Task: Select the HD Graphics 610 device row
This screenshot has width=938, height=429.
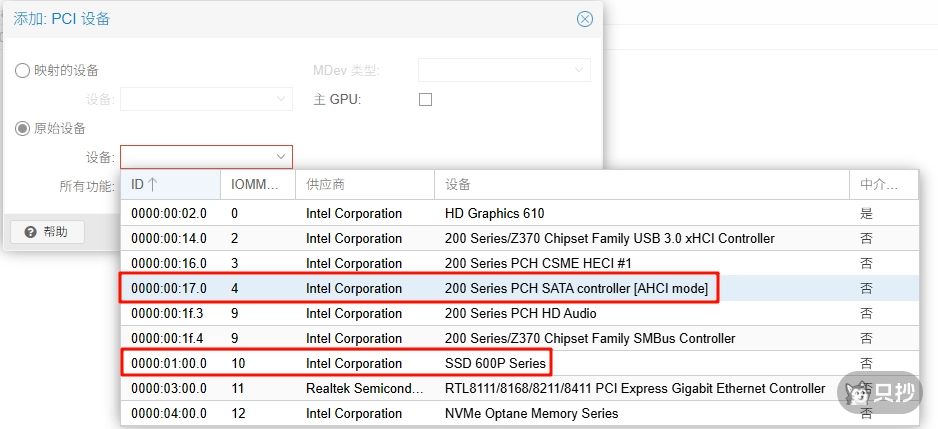Action: click(494, 213)
